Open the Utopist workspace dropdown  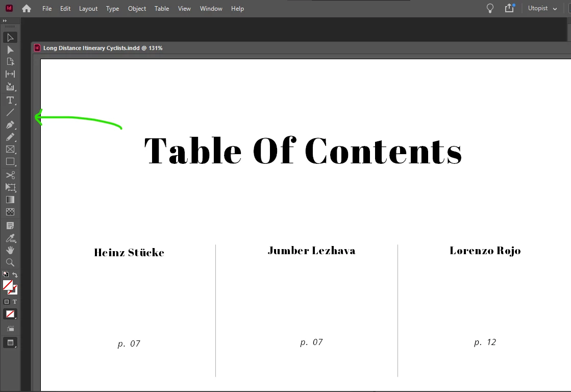click(x=542, y=8)
